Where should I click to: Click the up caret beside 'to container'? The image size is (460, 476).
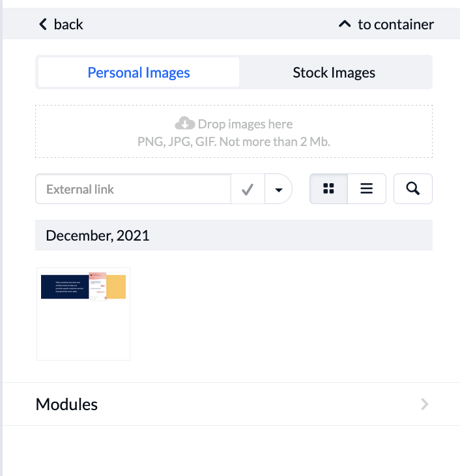click(x=345, y=25)
